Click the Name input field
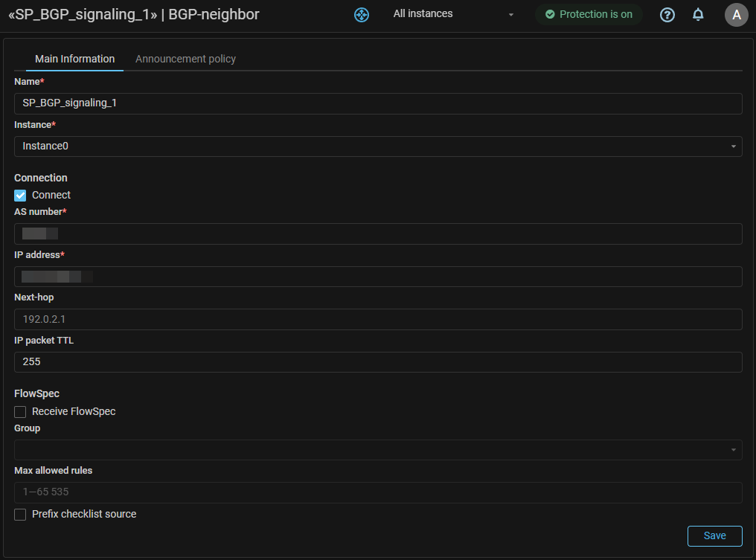Image resolution: width=756 pixels, height=560 pixels. [x=378, y=103]
